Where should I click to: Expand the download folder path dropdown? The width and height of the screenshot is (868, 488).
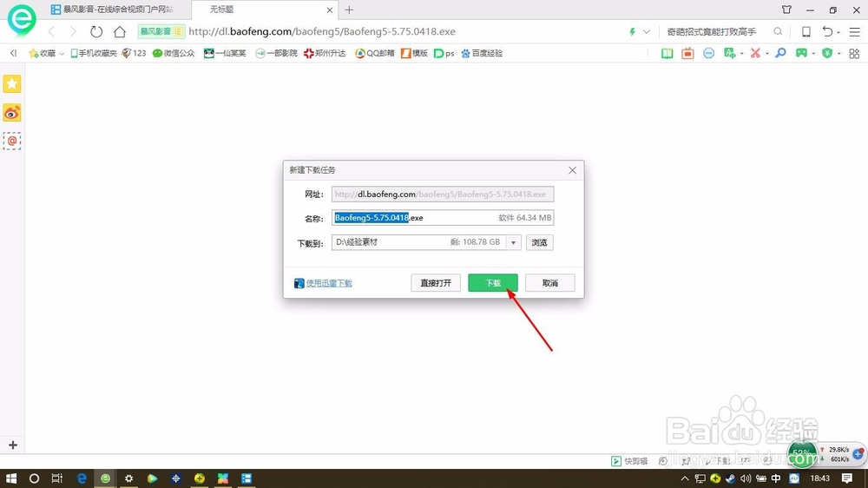click(x=513, y=242)
